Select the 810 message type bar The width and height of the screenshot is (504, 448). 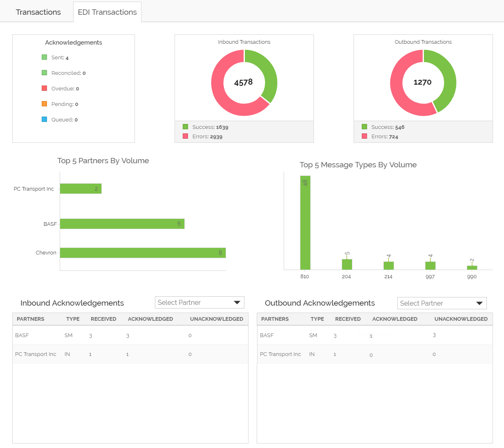pyautogui.click(x=305, y=223)
